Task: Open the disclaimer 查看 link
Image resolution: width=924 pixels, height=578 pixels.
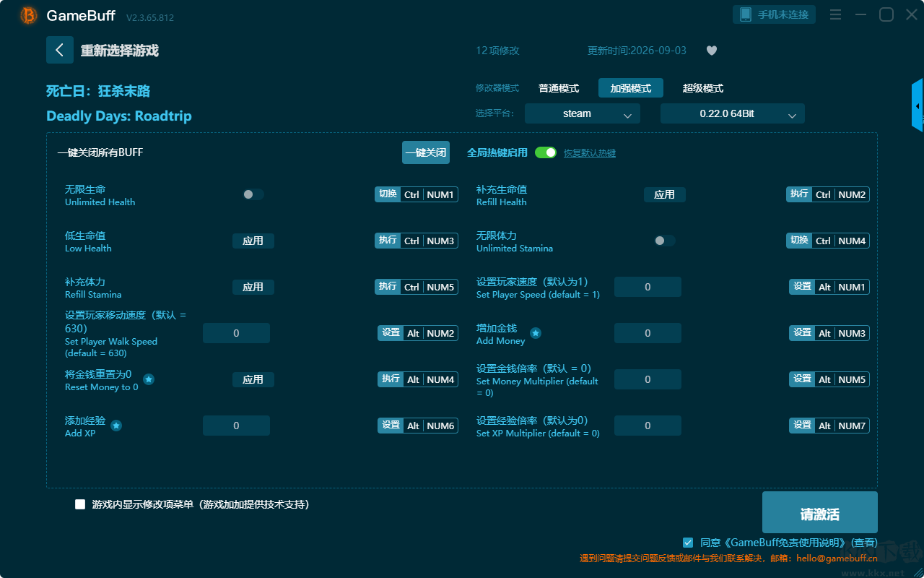Action: (x=864, y=543)
